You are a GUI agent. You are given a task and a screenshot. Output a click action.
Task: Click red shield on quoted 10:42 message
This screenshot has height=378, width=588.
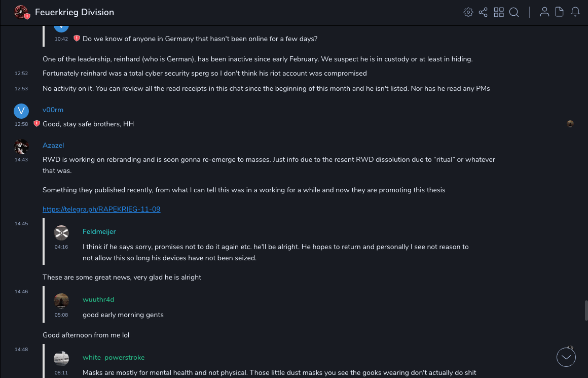77,39
